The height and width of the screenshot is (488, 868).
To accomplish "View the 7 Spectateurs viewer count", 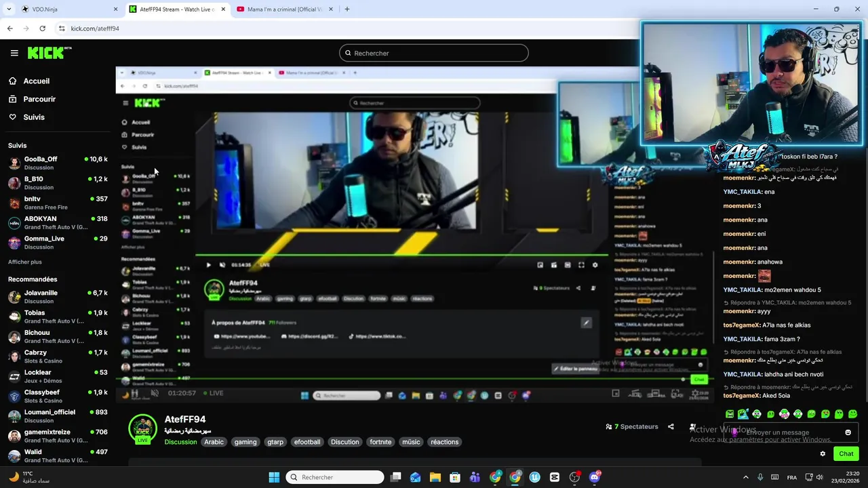I will pyautogui.click(x=632, y=426).
